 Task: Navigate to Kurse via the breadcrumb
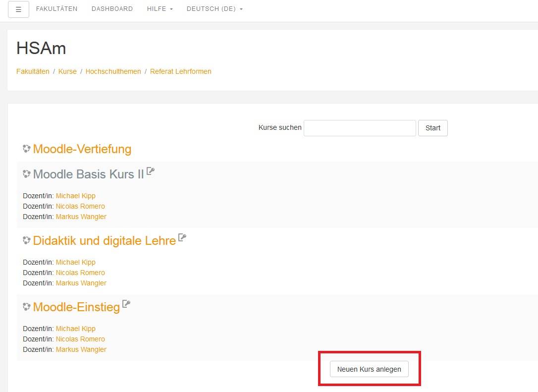pos(67,71)
